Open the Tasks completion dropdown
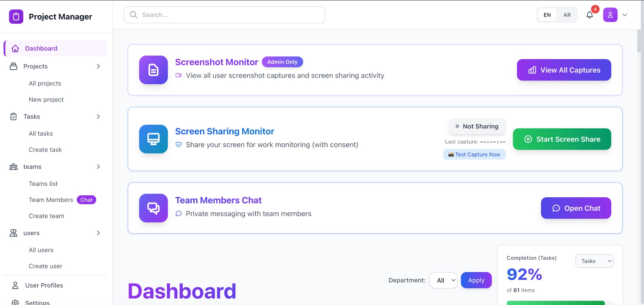The image size is (644, 305). 594,261
